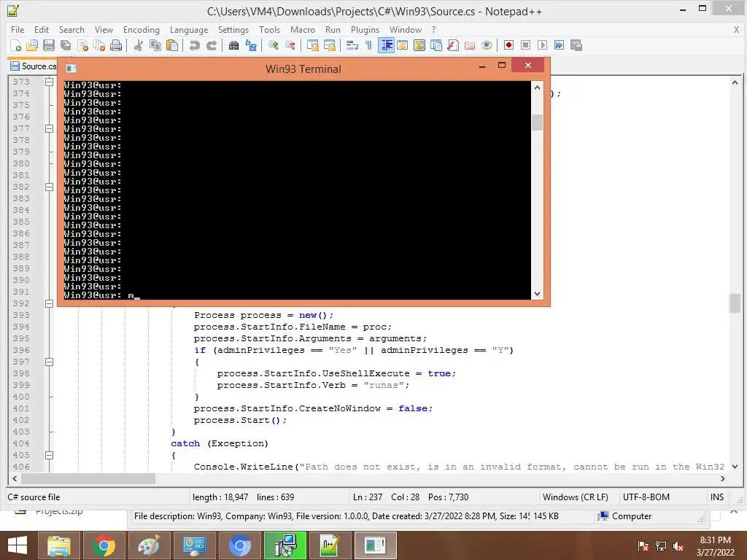Select the Source.cs document tab

33,66
